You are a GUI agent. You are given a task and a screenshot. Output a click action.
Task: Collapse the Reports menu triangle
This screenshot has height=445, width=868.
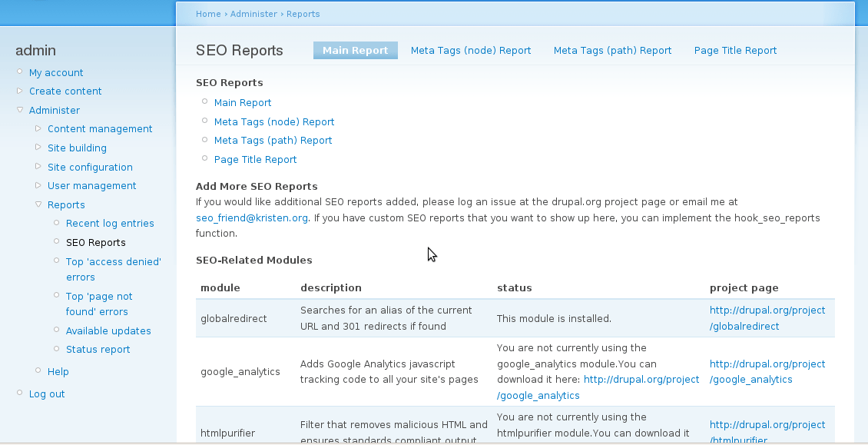pyautogui.click(x=38, y=204)
